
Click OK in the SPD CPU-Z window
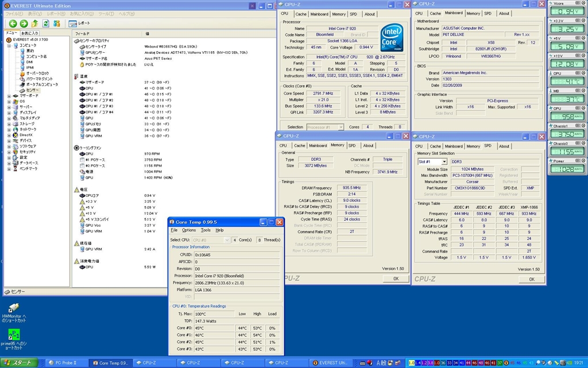pos(532,279)
